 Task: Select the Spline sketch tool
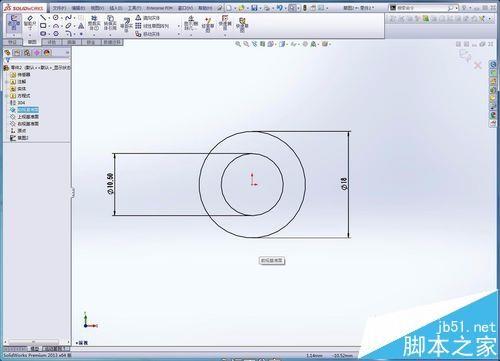[x=68, y=17]
